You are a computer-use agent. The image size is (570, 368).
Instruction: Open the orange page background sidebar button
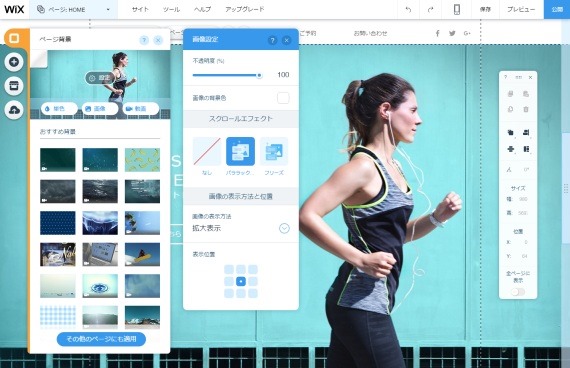click(x=14, y=38)
